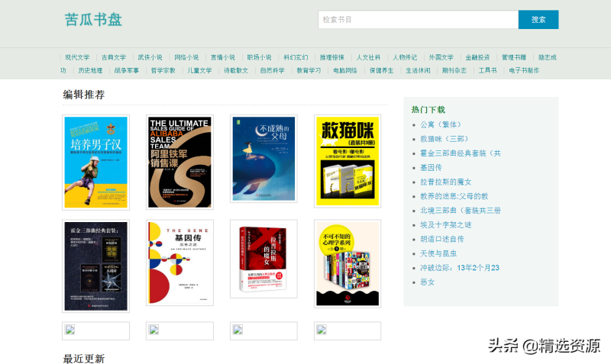
Task: Select the 人物传记 category
Action: tap(405, 57)
